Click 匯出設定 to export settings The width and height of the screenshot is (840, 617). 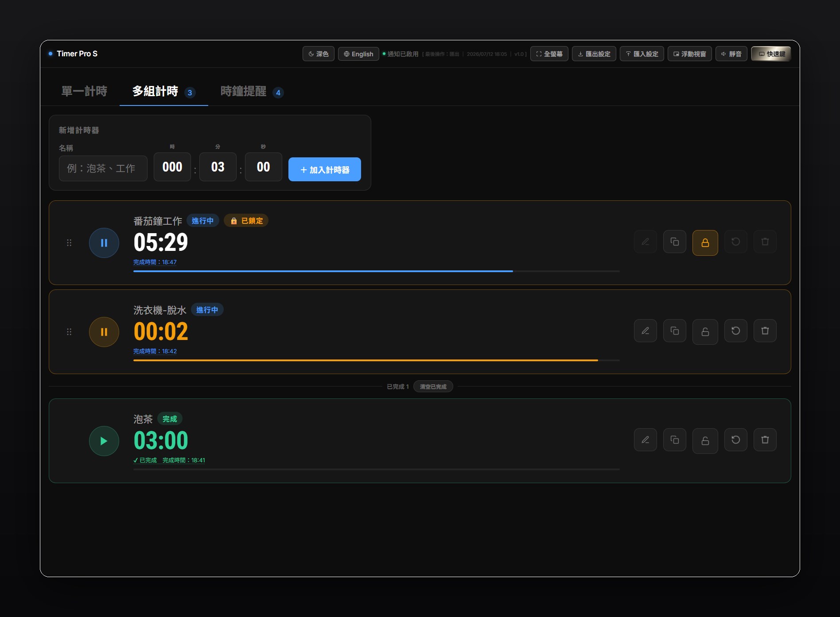click(594, 54)
